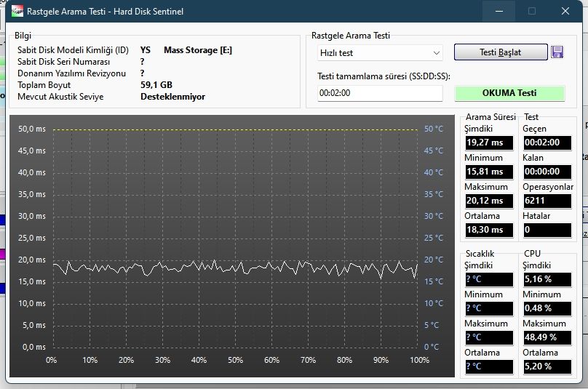Screen dimensions: 588x389
Task: Click the minimum seek time 15,81 ms
Action: point(488,172)
